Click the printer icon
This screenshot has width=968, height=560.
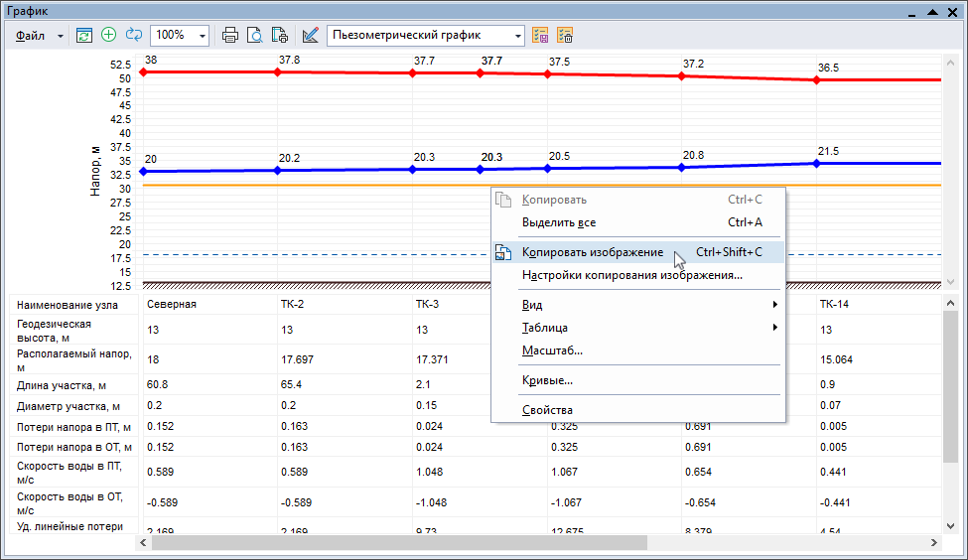pyautogui.click(x=230, y=35)
